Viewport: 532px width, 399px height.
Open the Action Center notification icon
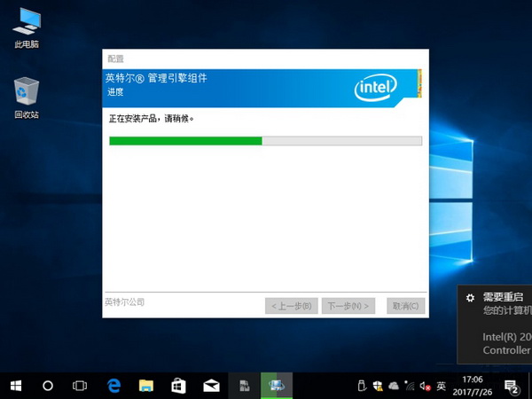pyautogui.click(x=512, y=386)
